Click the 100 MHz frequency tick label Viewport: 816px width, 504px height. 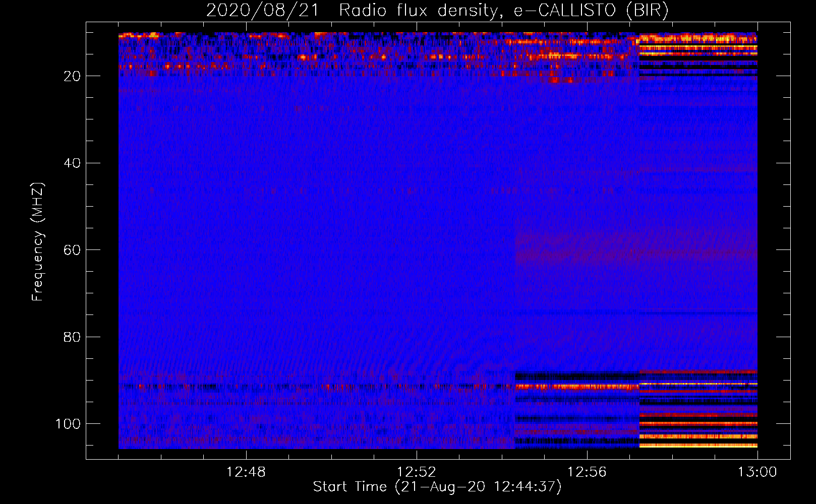[x=68, y=424]
